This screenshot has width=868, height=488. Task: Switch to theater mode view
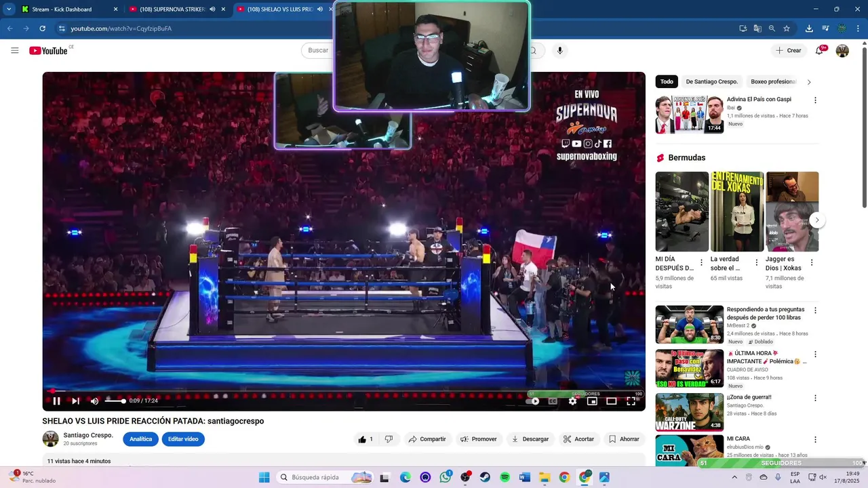(x=611, y=401)
